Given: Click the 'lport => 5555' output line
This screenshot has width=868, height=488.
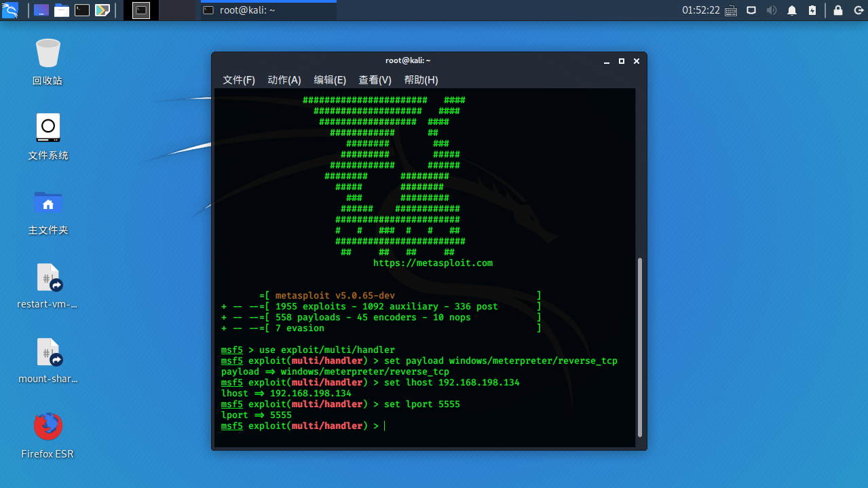Looking at the screenshot, I should coord(257,415).
